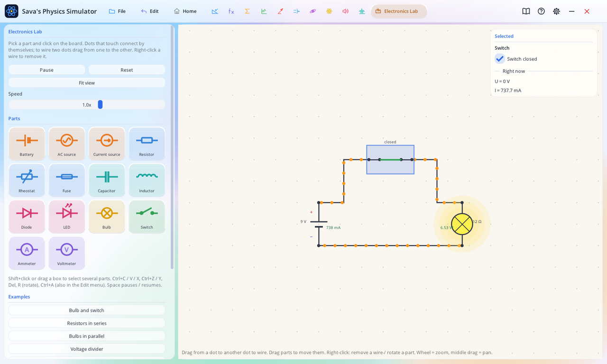Open the sigma summation tool
This screenshot has height=364, width=607.
[x=247, y=11]
